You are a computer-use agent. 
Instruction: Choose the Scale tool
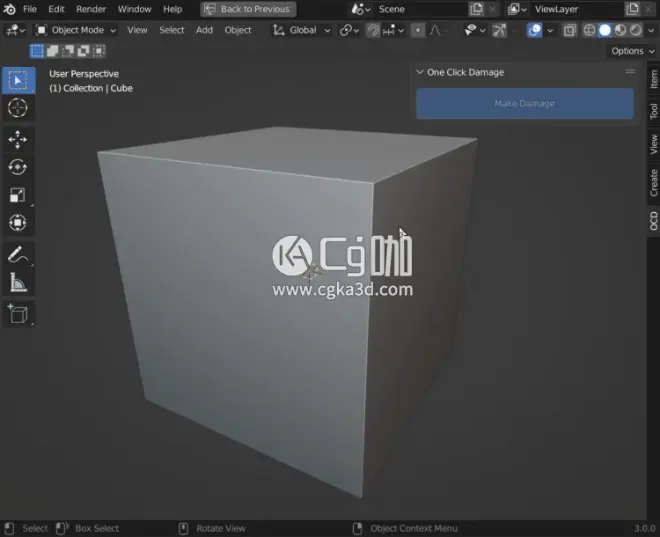(18, 195)
